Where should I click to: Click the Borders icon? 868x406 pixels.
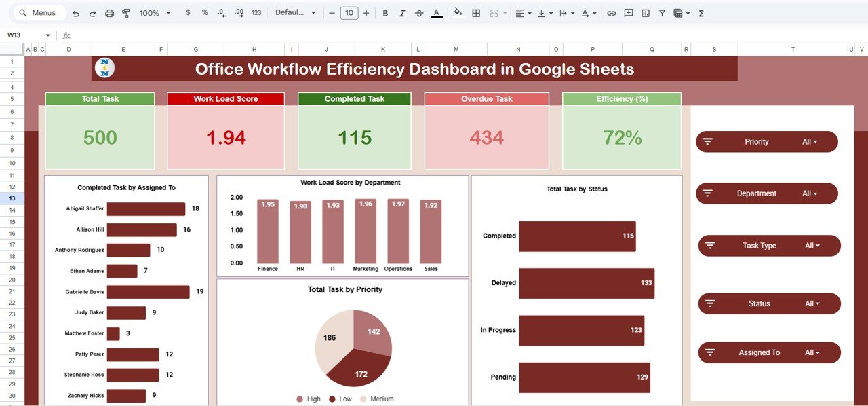[476, 13]
